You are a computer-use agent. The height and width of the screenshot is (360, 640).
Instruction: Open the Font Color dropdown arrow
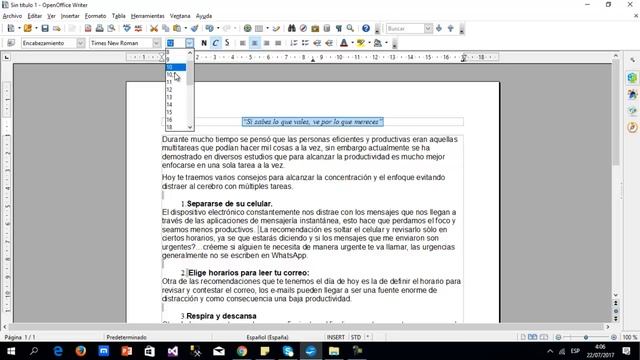352,43
